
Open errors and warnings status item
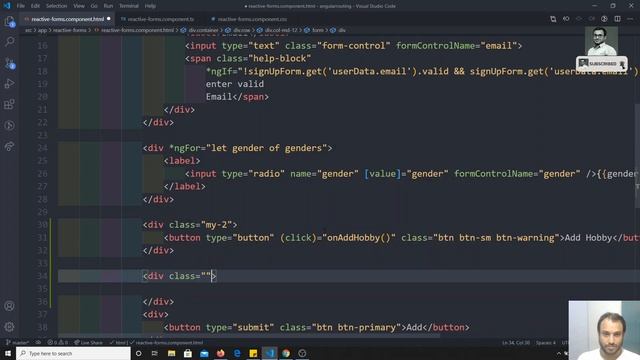click(x=58, y=343)
